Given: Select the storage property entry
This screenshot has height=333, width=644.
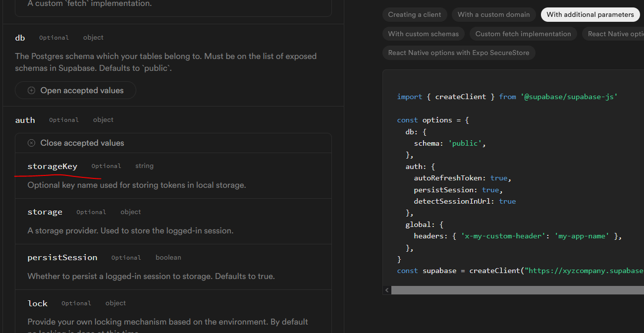Looking at the screenshot, I should (x=45, y=212).
